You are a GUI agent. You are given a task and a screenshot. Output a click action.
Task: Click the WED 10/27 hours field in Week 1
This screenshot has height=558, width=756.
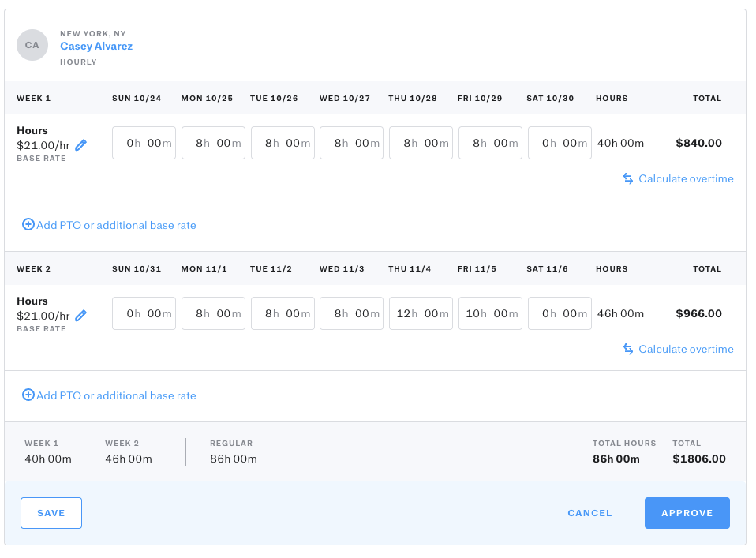[x=351, y=142]
